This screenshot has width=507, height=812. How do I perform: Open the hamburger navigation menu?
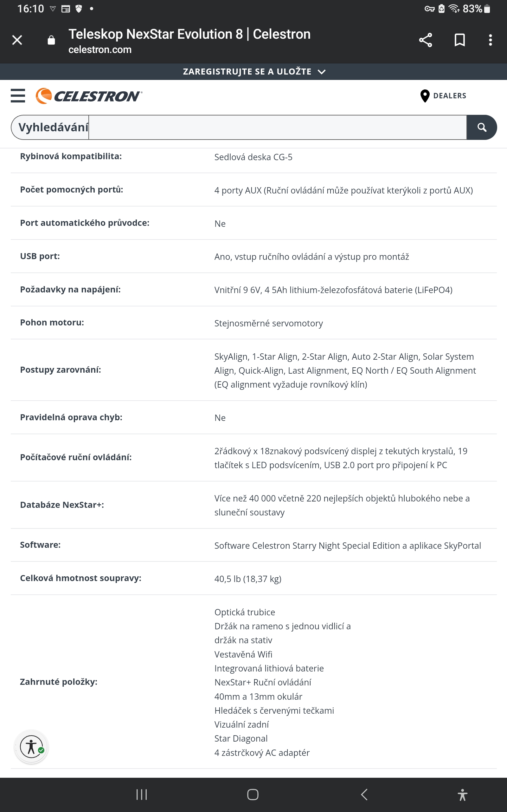(18, 95)
